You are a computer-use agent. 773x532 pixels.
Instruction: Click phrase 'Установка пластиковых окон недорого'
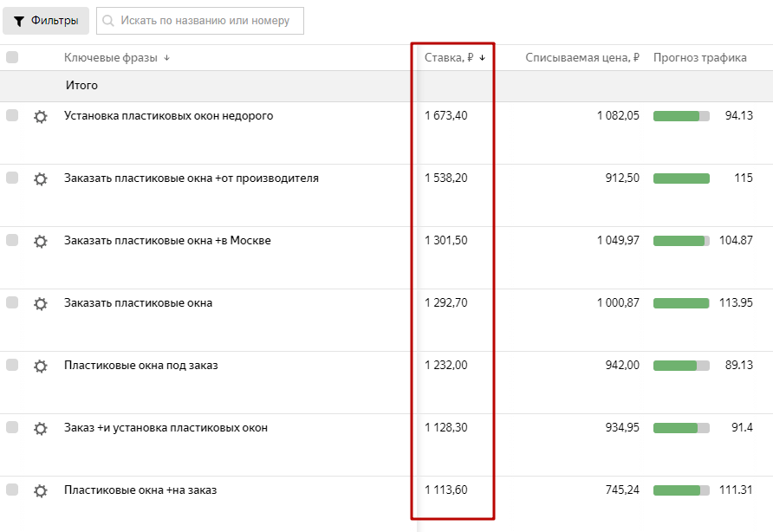coord(169,116)
